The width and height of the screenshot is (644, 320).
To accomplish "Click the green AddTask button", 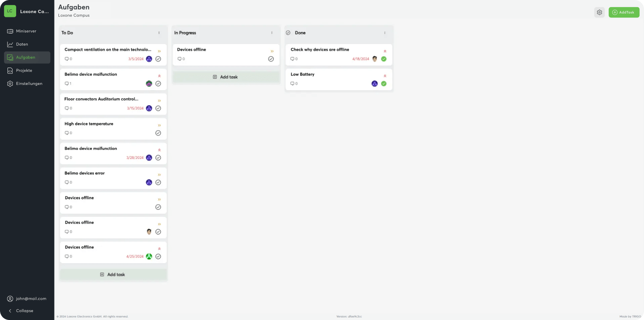I will pos(623,12).
